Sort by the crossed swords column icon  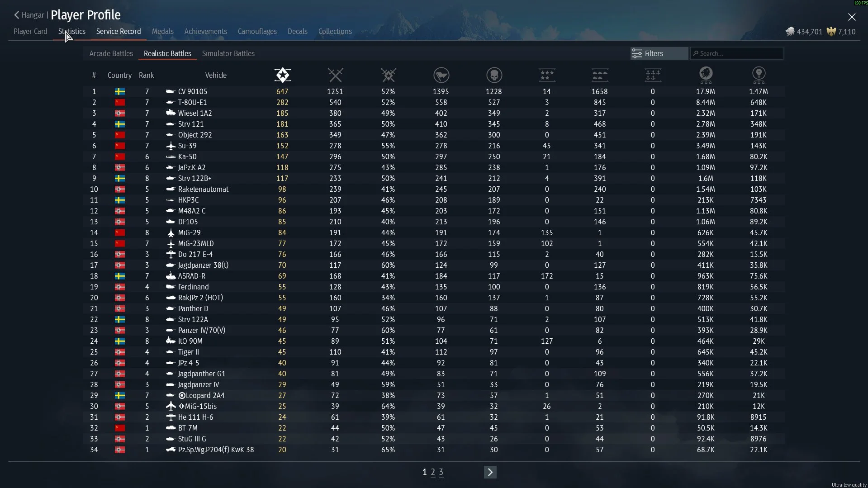tap(335, 75)
